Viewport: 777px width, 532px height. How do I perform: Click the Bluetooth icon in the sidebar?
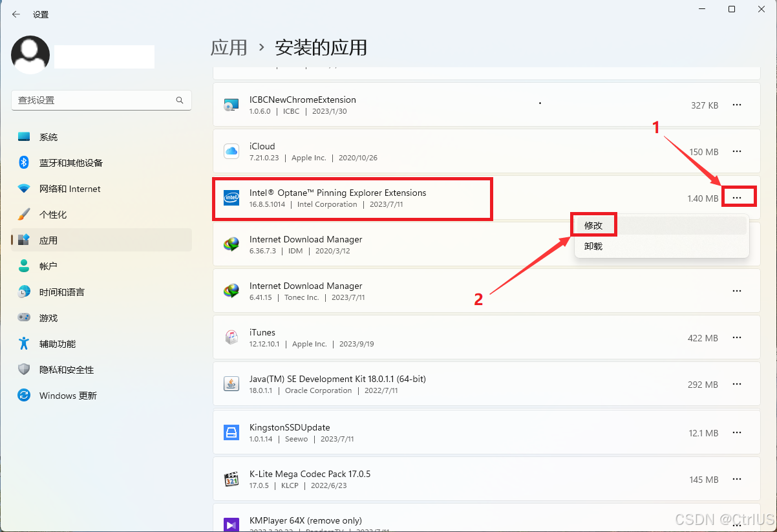[24, 163]
